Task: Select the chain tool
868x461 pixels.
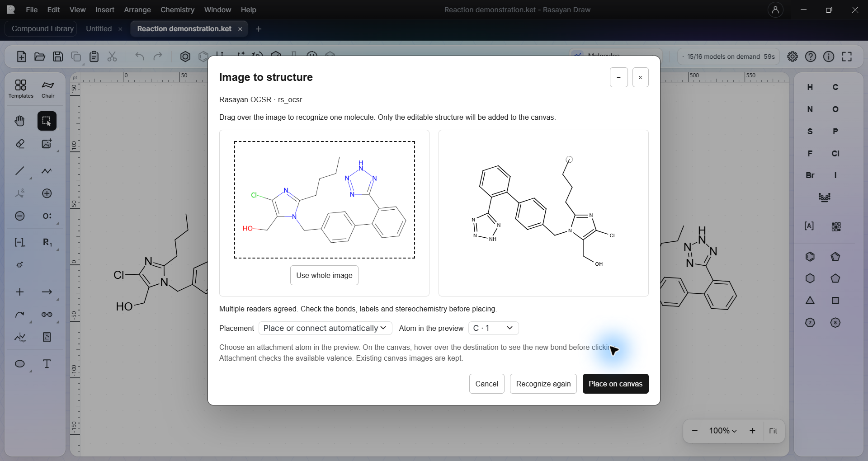Action: coord(47,171)
